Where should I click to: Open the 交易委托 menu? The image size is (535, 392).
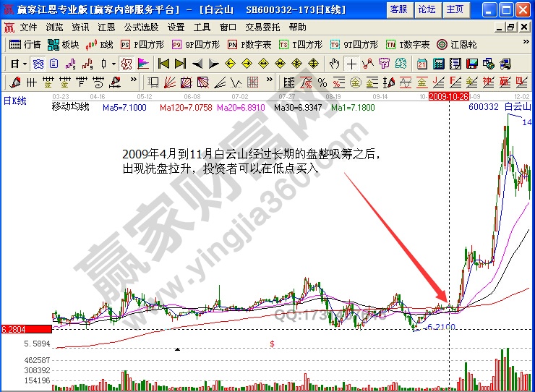click(262, 27)
